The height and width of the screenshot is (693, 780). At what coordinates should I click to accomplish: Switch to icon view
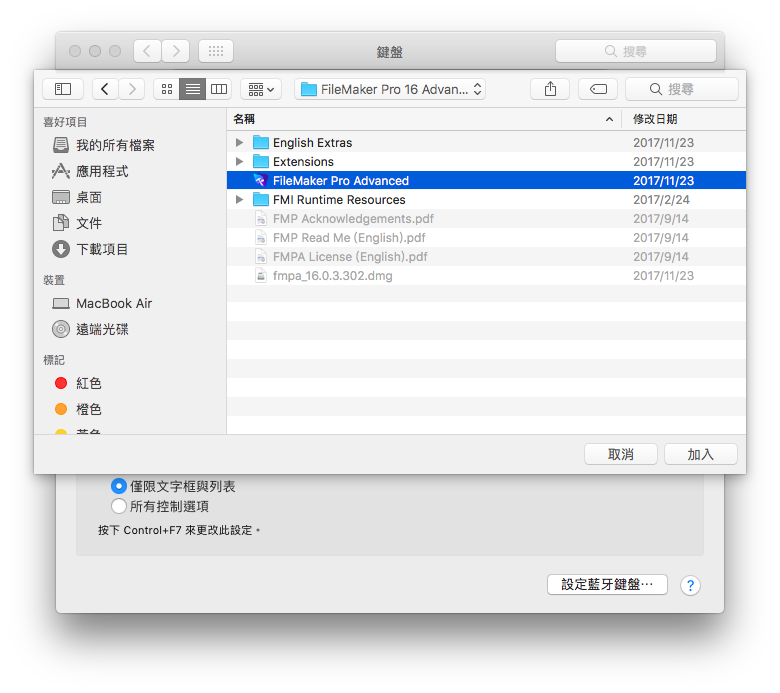[x=167, y=89]
